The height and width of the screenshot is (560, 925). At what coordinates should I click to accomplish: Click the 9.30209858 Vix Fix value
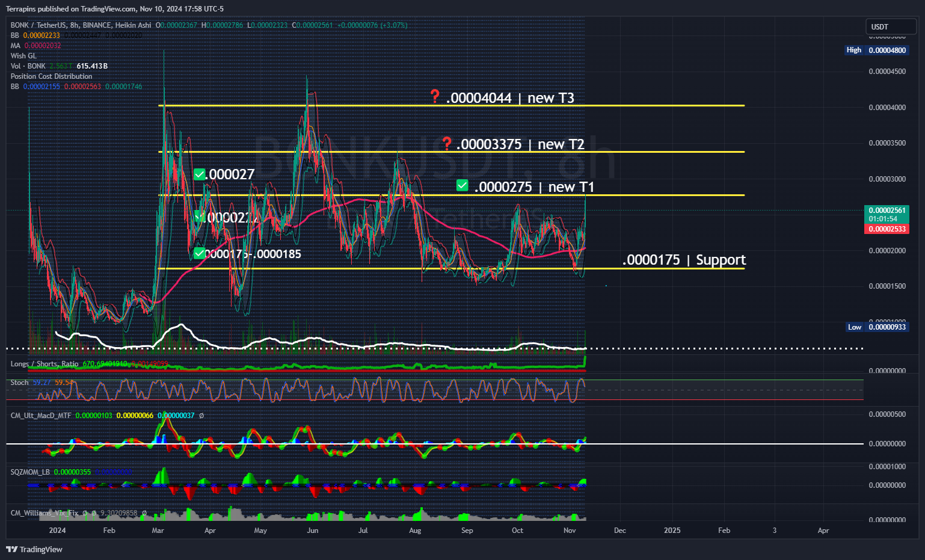point(118,513)
